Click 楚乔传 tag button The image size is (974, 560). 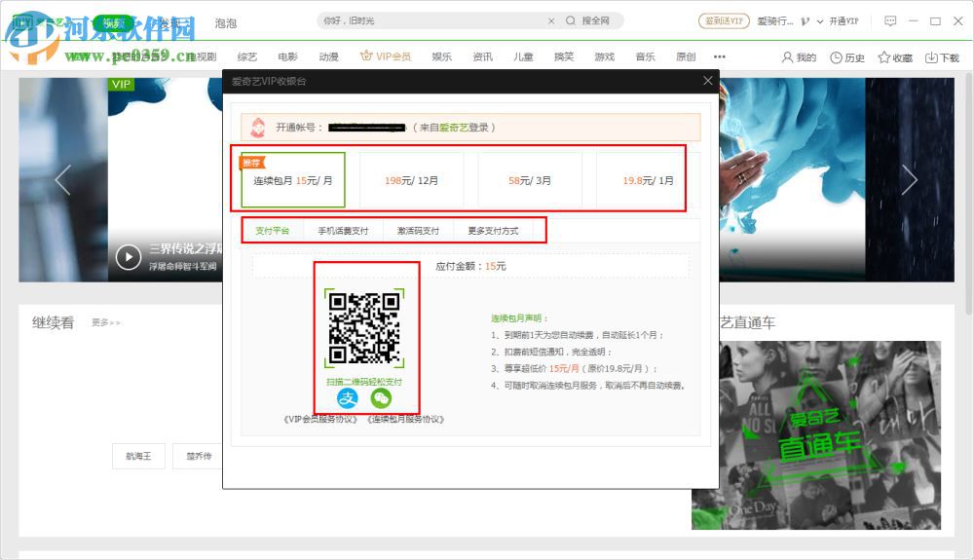(x=199, y=456)
